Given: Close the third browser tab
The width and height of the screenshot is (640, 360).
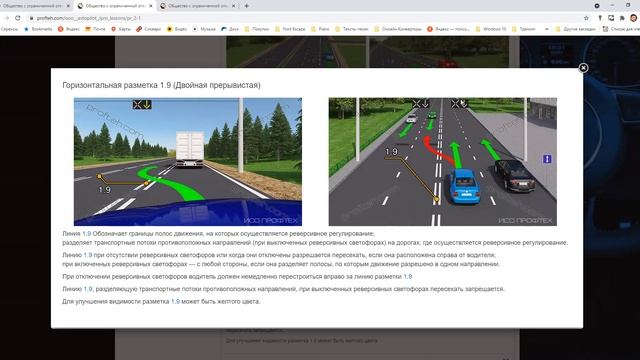Looking at the screenshot, I should (233, 6).
